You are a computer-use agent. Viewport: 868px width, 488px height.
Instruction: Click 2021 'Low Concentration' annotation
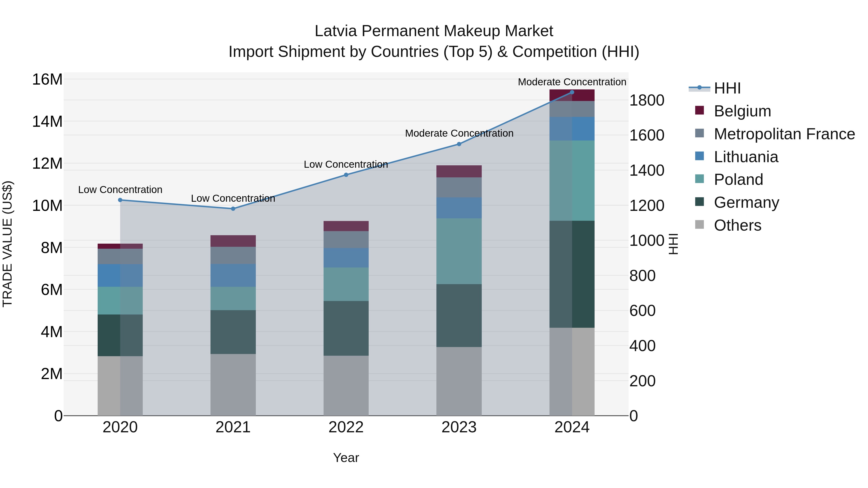tap(233, 199)
